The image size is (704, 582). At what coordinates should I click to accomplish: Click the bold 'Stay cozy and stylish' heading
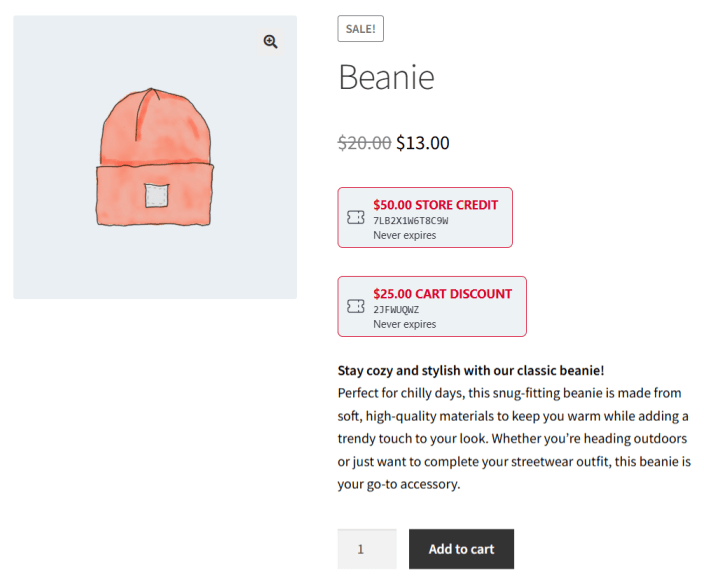[x=471, y=370]
